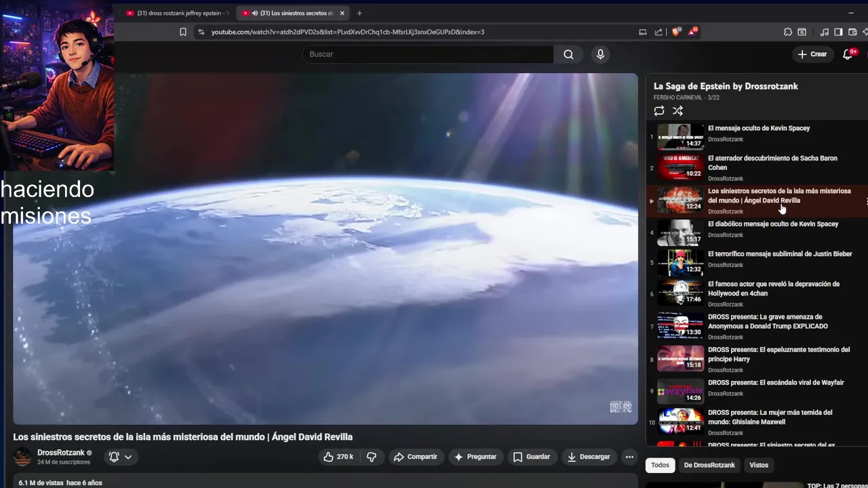868x488 pixels.
Task: Open the DrossRotzank channel name link
Action: [x=61, y=453]
